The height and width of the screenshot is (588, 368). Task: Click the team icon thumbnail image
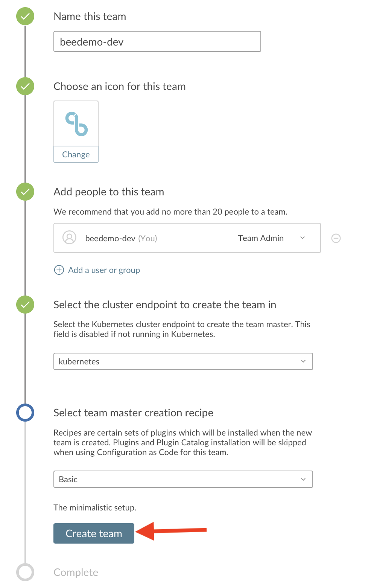tap(76, 123)
